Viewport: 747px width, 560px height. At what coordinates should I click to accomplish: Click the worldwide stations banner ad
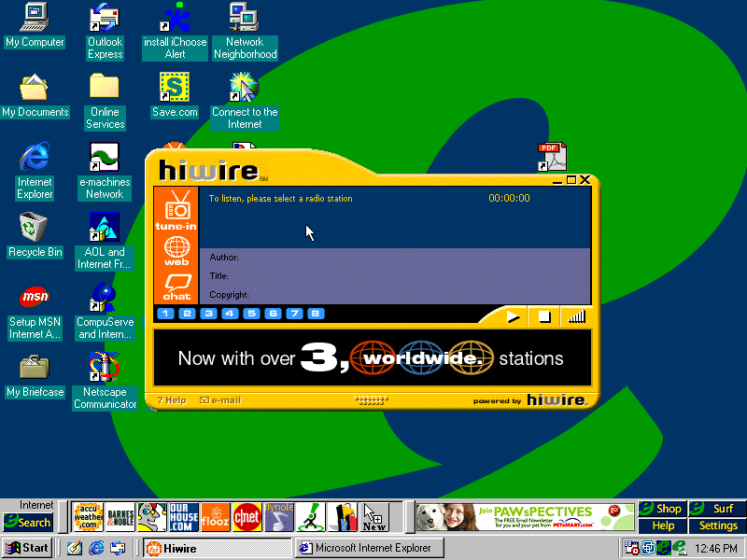[x=372, y=358]
